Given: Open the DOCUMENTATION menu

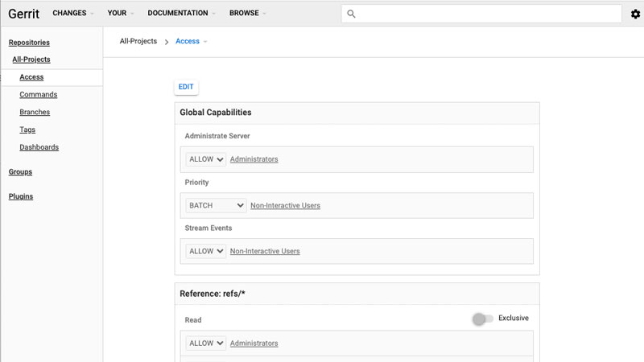Looking at the screenshot, I should [x=182, y=13].
